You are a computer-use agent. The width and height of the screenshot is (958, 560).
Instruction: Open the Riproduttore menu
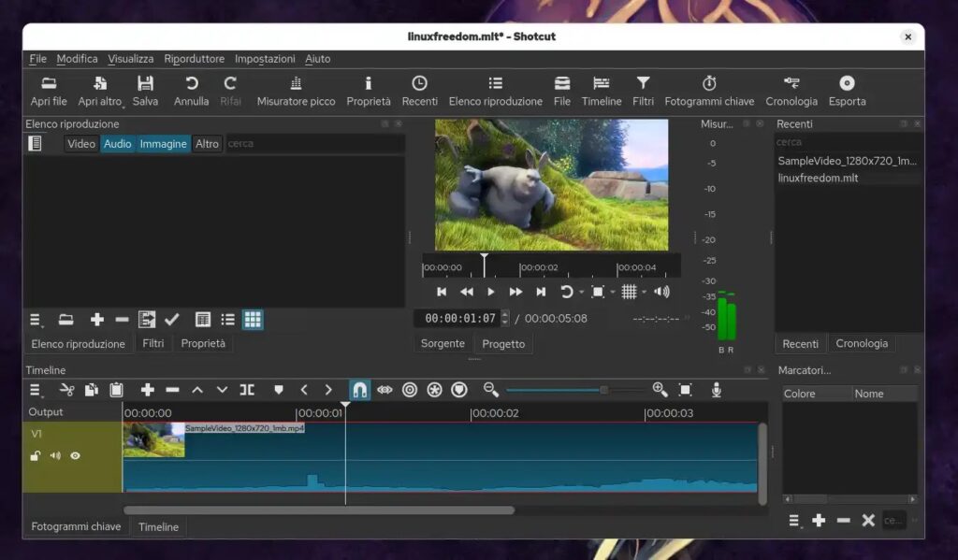195,59
